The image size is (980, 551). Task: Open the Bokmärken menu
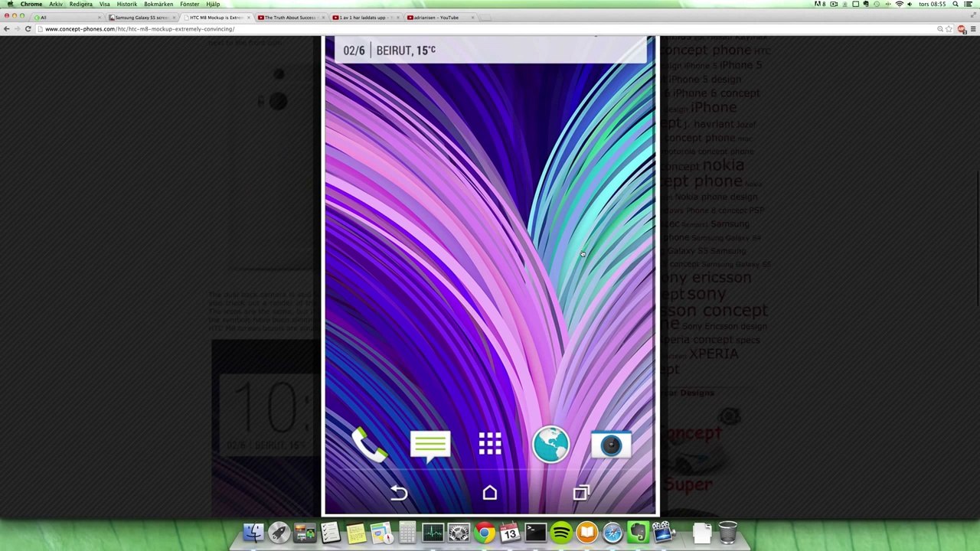[158, 4]
